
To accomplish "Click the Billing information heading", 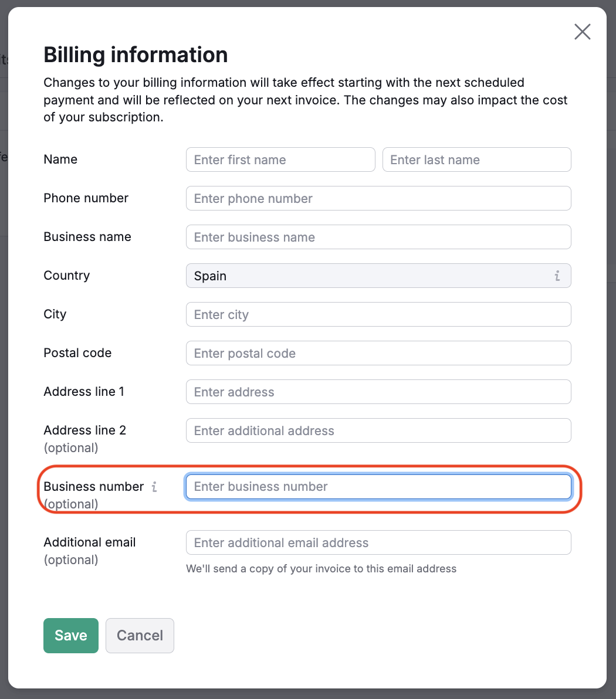I will 135,55.
